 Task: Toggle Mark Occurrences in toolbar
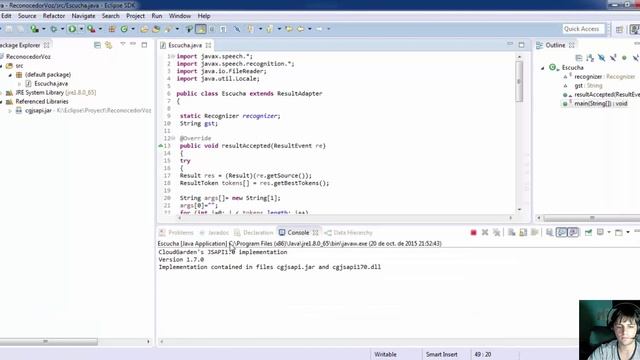click(200, 29)
